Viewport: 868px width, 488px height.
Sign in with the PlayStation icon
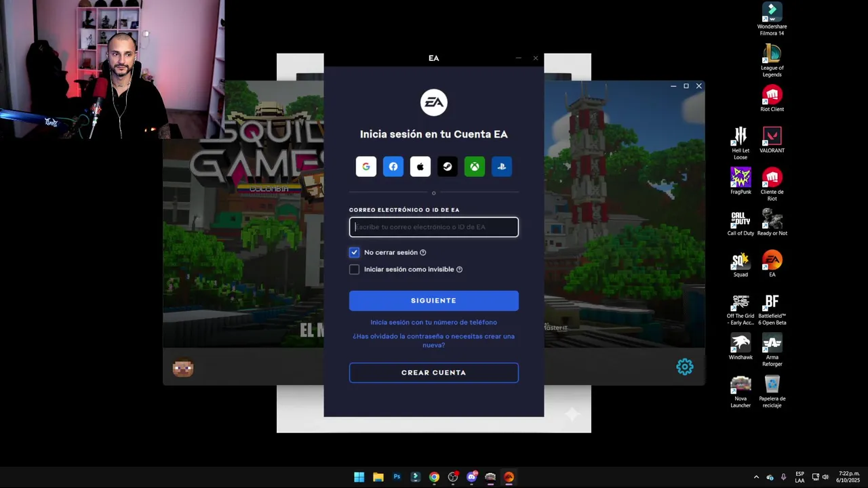(502, 167)
